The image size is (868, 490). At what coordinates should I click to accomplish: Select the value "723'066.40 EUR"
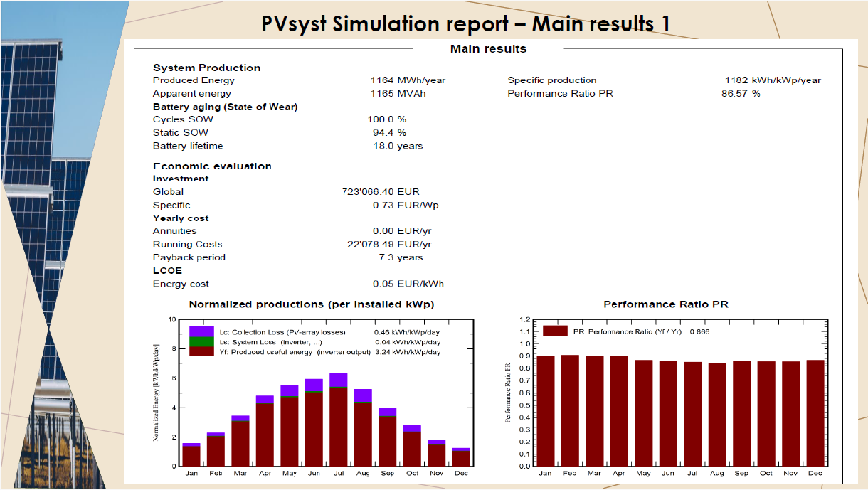pyautogui.click(x=381, y=192)
